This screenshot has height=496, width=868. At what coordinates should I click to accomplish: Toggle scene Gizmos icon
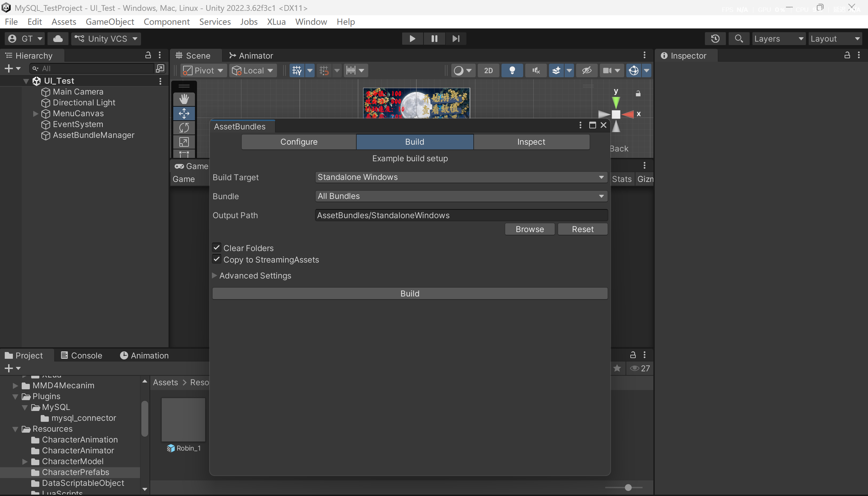634,70
